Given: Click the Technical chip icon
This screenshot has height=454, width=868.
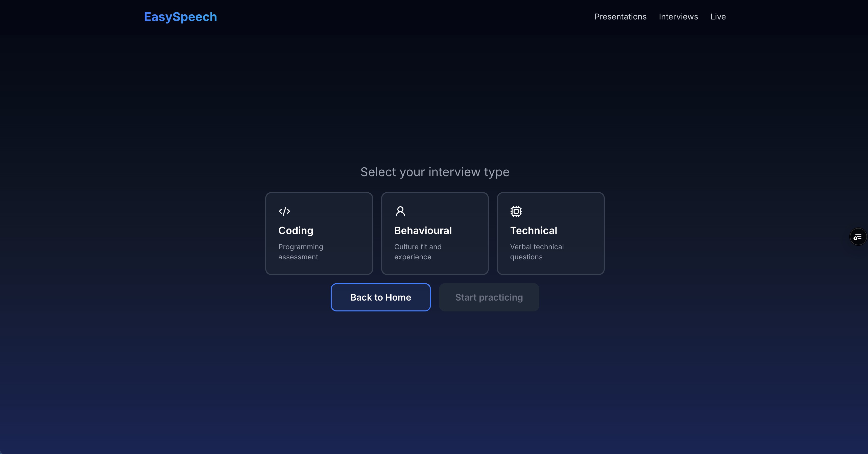Looking at the screenshot, I should 516,211.
